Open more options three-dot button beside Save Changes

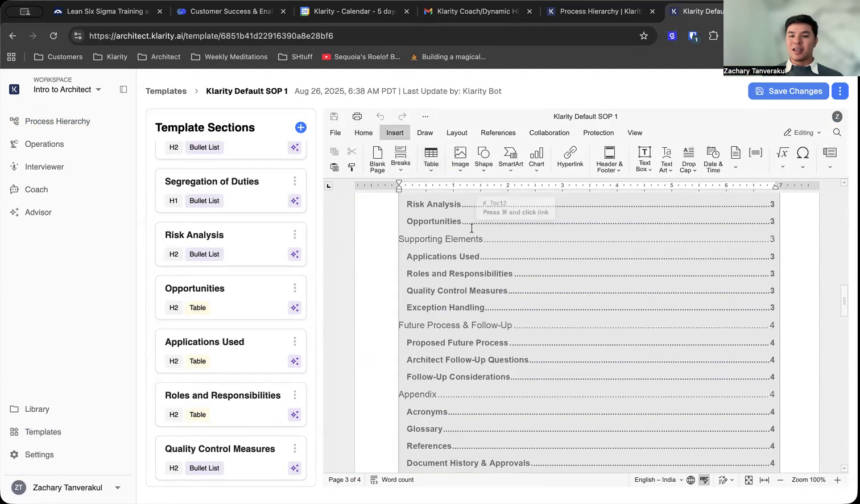coord(840,91)
